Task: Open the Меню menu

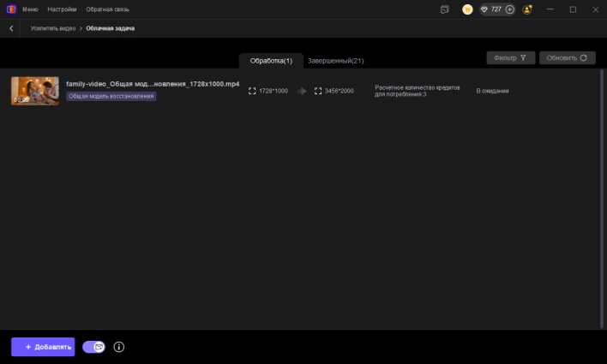Action: click(x=30, y=9)
